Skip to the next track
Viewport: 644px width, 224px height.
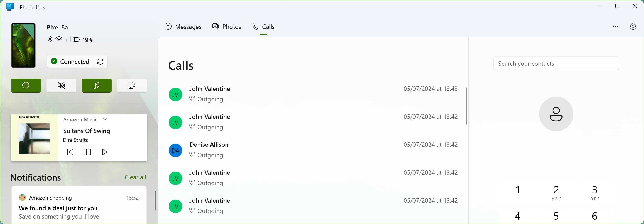[105, 152]
